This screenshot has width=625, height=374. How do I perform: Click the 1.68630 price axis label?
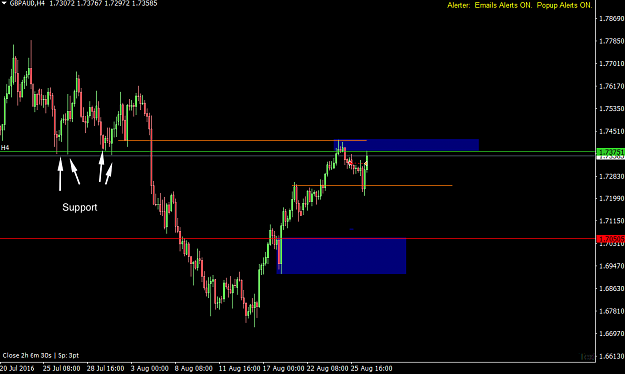click(x=611, y=288)
